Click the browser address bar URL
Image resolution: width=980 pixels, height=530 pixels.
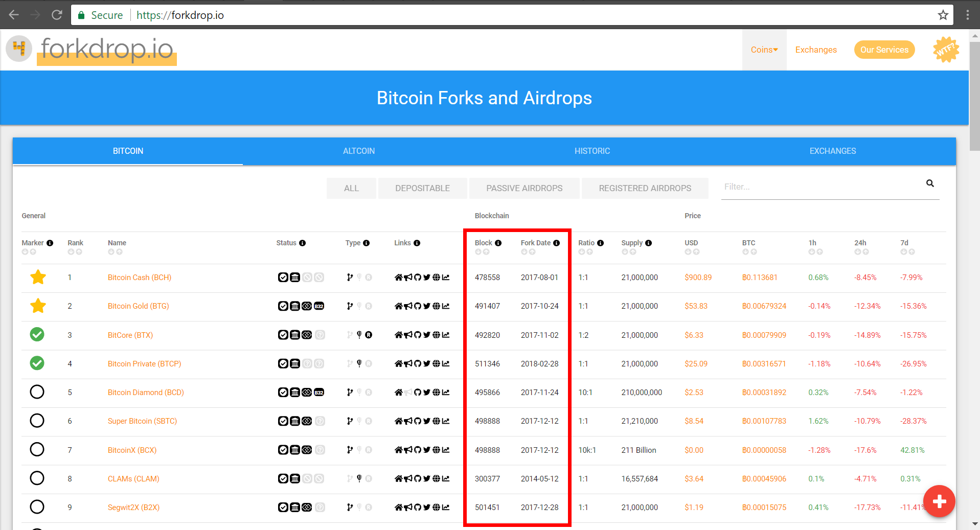click(180, 15)
